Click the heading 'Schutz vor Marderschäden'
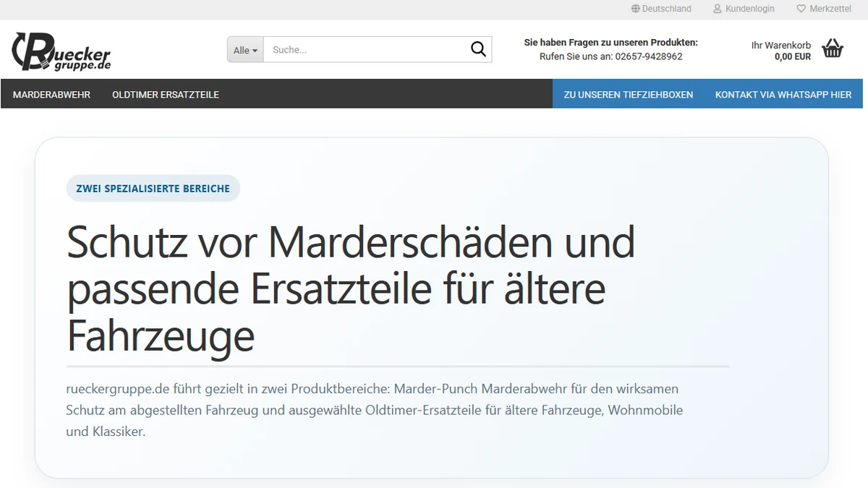Image resolution: width=868 pixels, height=488 pixels. (351, 289)
